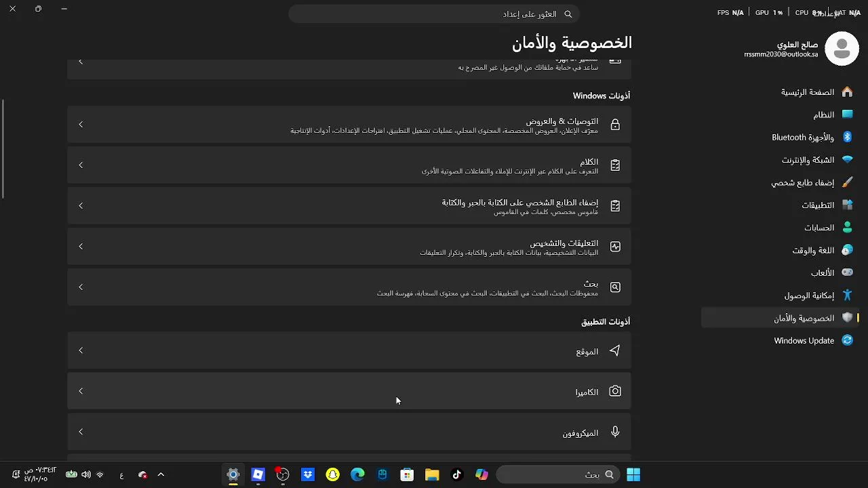
Task: Launch Microsoft Edge from taskbar
Action: [x=357, y=474]
